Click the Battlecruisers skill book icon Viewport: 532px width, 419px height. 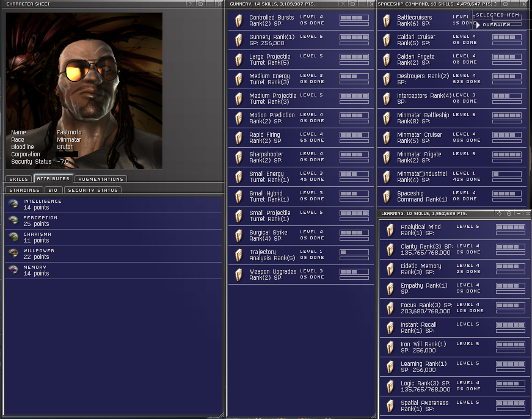coord(387,20)
